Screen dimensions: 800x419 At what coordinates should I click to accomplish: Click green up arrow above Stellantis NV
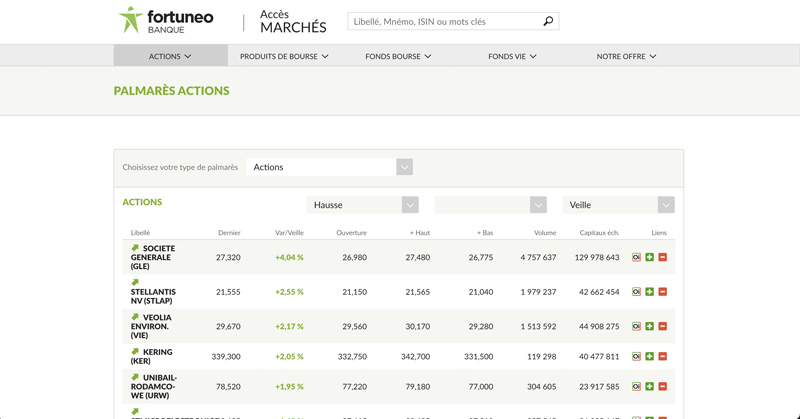pyautogui.click(x=135, y=282)
